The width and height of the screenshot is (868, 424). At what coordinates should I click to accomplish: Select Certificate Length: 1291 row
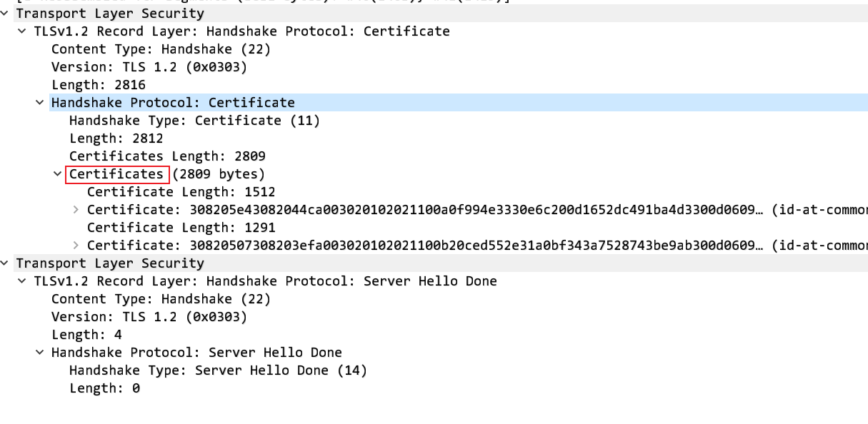181,228
